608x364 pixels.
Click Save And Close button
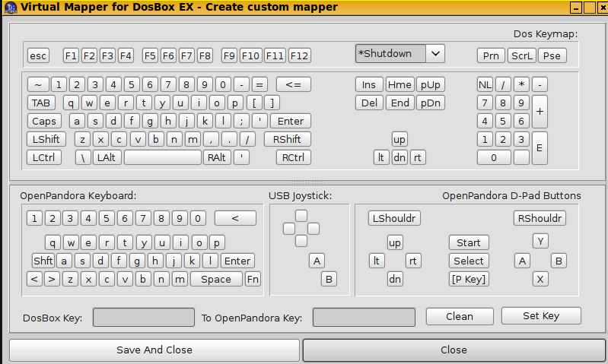(x=154, y=350)
